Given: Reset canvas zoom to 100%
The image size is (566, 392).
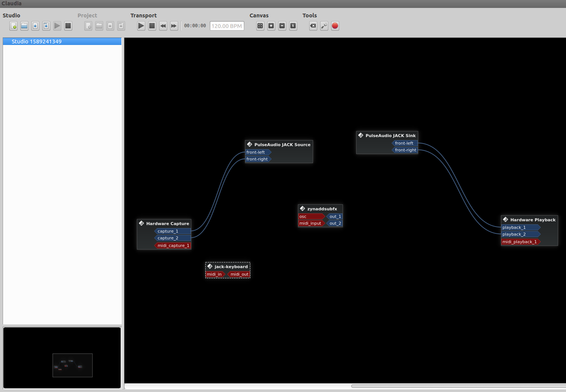Looking at the screenshot, I should 293,26.
